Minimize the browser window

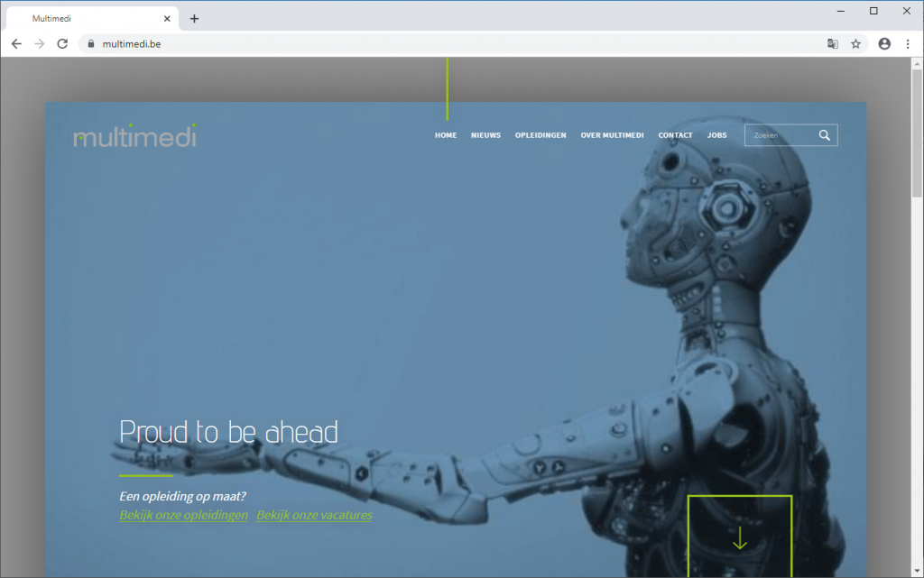[x=841, y=11]
